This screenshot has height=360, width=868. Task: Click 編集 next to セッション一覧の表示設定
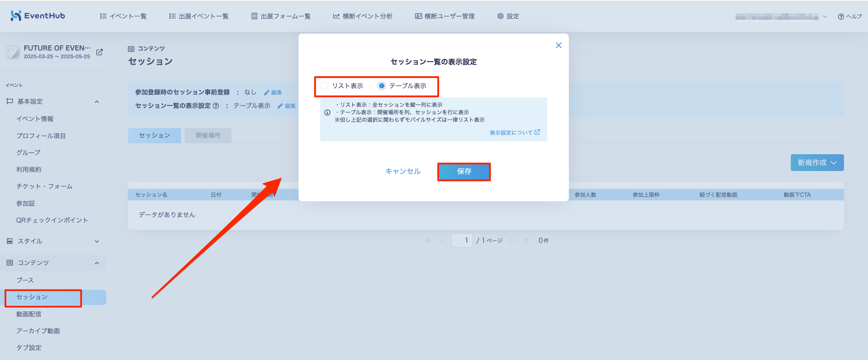tap(287, 106)
